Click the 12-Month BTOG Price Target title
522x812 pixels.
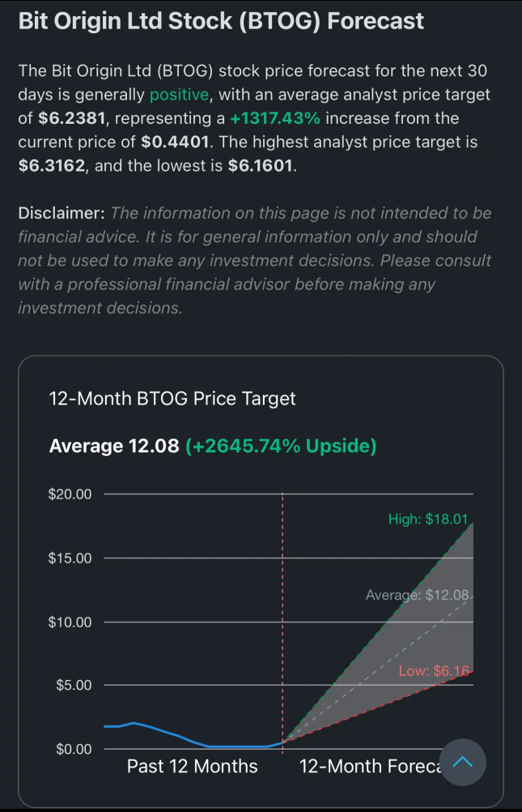(172, 399)
